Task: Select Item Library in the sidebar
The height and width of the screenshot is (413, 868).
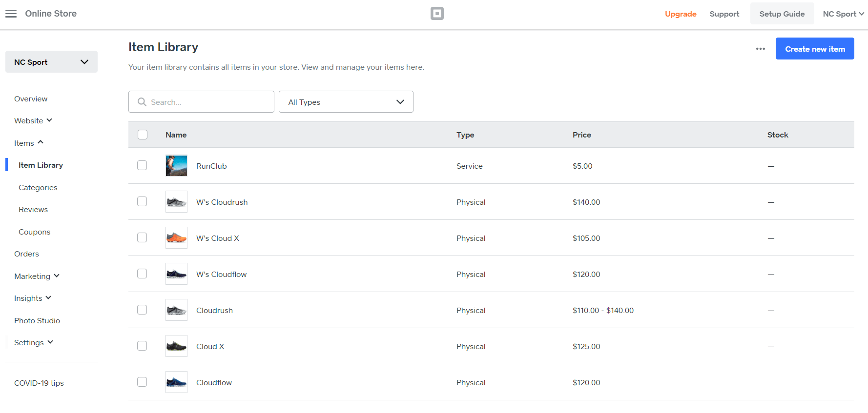Action: pyautogui.click(x=41, y=165)
